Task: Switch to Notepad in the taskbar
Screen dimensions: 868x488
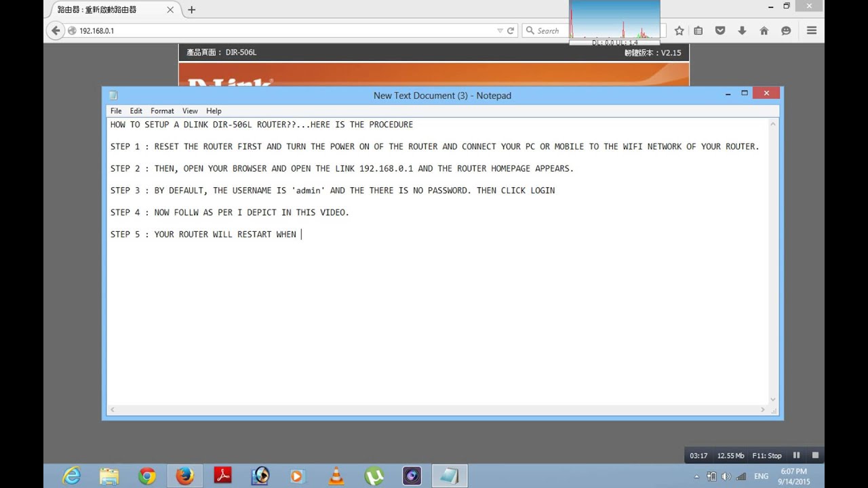Action: 449,476
